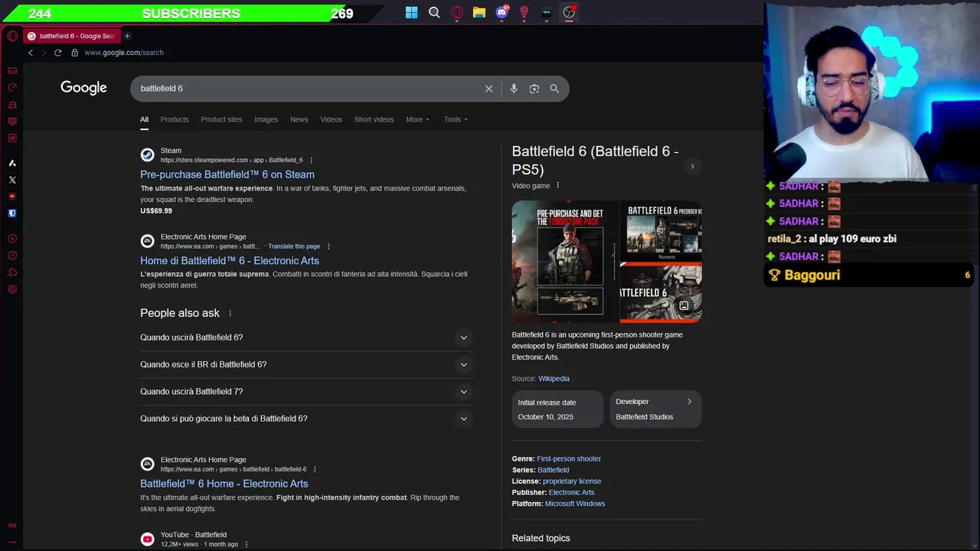Submit search with magnifier icon

tap(554, 89)
